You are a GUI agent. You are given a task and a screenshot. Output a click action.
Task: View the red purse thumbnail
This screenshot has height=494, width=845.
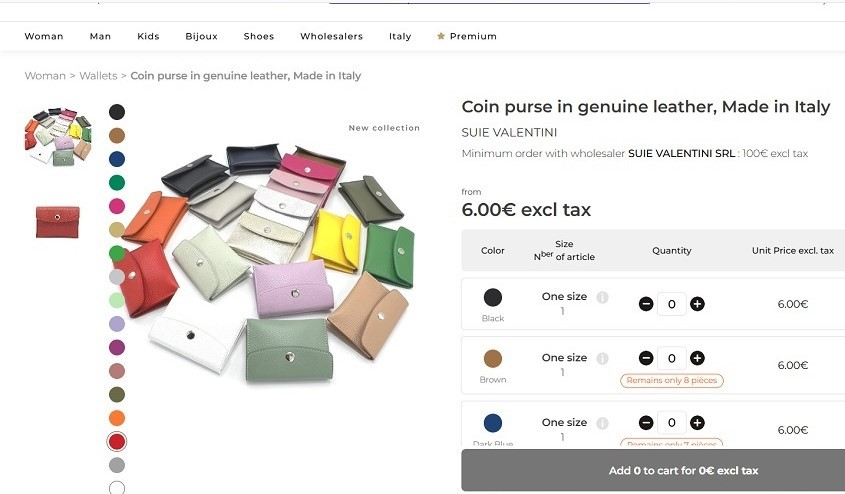pos(58,222)
